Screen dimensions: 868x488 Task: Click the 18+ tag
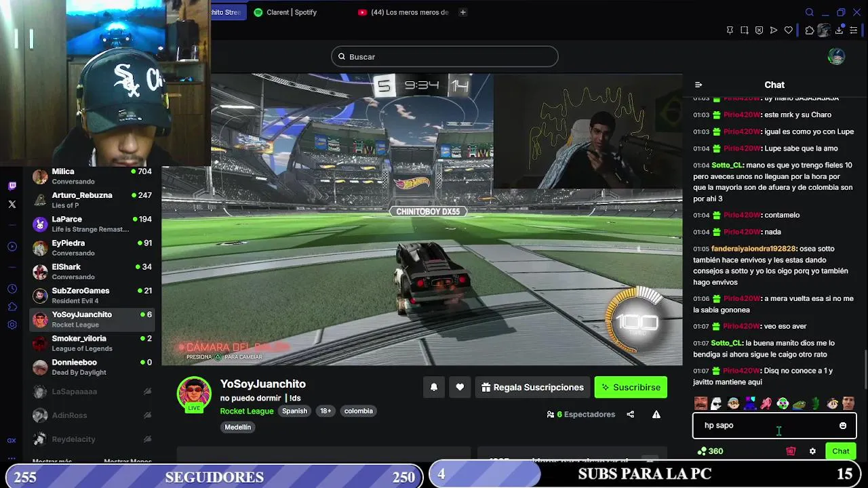pyautogui.click(x=326, y=411)
